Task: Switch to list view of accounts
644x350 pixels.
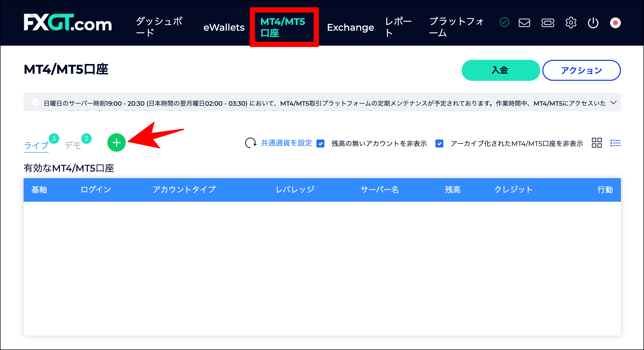Action: [x=615, y=143]
